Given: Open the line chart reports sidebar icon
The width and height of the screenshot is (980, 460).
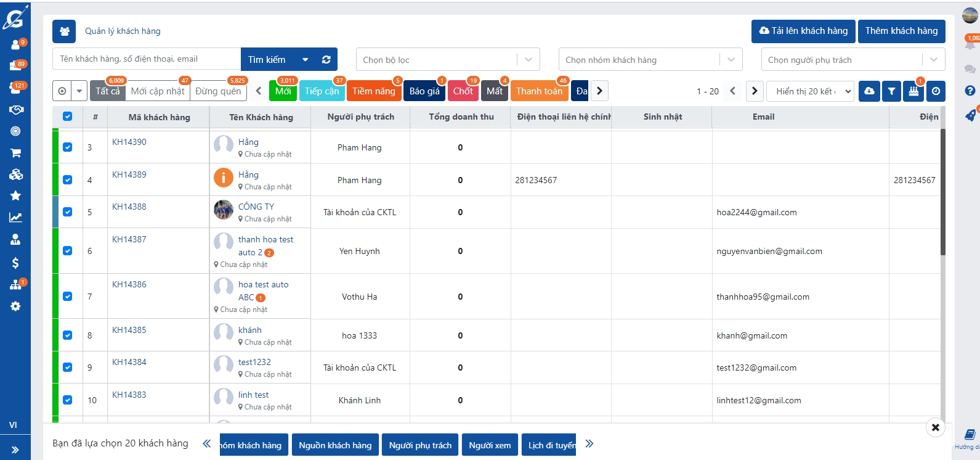Looking at the screenshot, I should [x=15, y=217].
